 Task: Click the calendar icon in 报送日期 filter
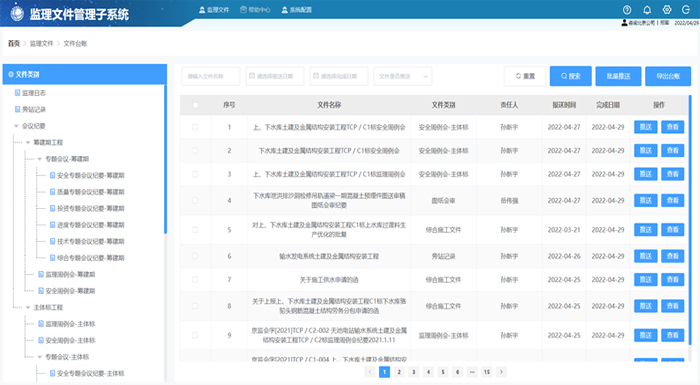pos(252,76)
